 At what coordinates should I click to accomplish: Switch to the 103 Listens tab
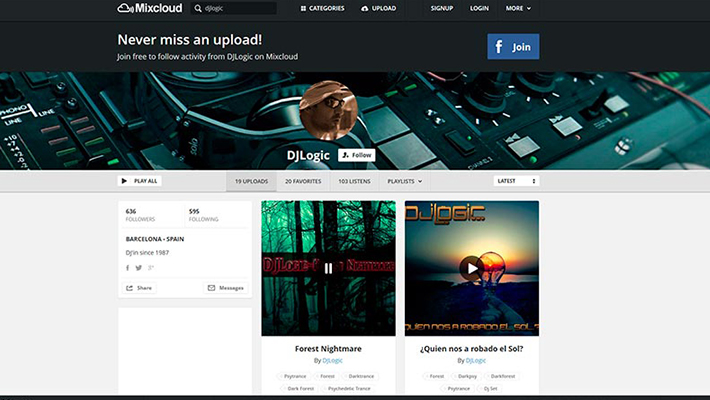[x=356, y=181]
